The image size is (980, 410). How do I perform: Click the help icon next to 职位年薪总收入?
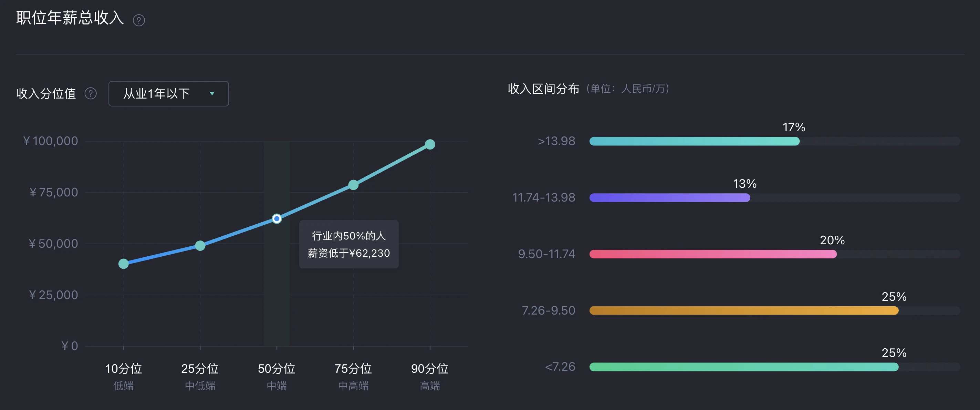pyautogui.click(x=139, y=20)
